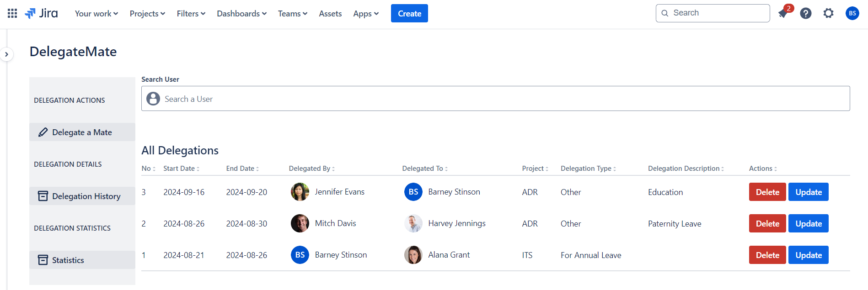Image resolution: width=868 pixels, height=290 pixels.
Task: Click the name Harvey Jennings
Action: click(x=457, y=223)
